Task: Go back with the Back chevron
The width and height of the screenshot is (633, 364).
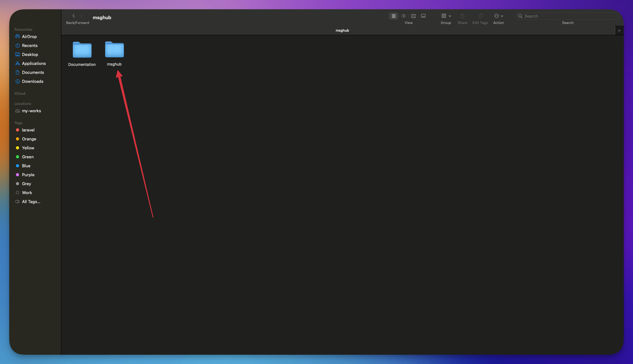Action: point(74,16)
